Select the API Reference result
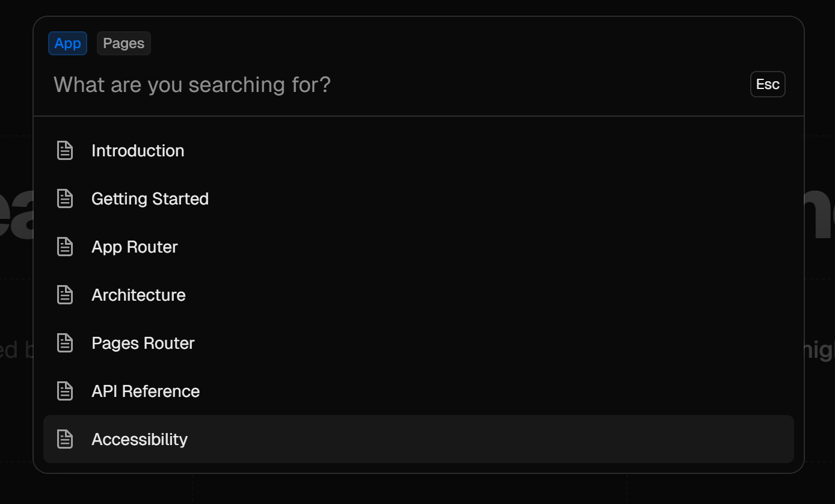 [x=145, y=391]
